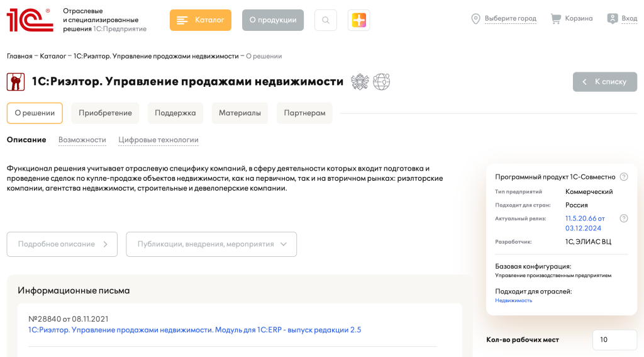Switch to the Приобретение tab

click(x=105, y=113)
